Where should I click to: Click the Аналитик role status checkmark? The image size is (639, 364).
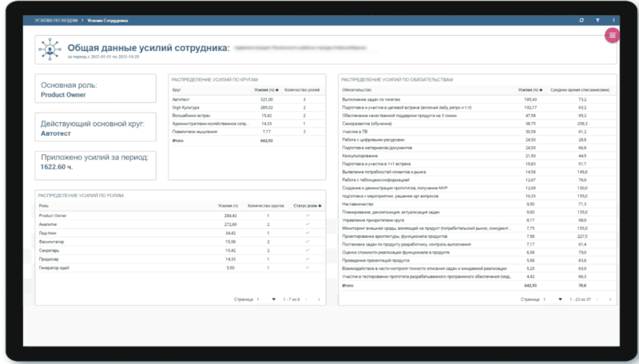pyautogui.click(x=307, y=224)
